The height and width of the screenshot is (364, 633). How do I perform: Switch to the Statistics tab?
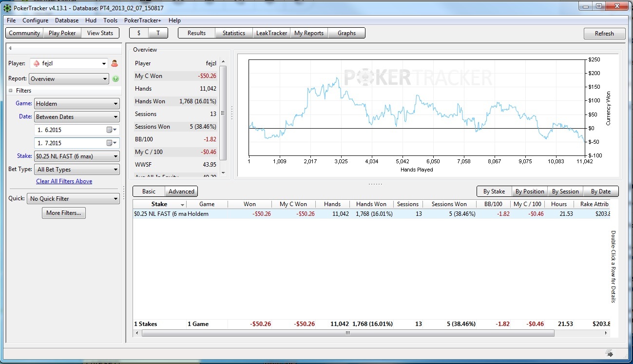click(234, 33)
